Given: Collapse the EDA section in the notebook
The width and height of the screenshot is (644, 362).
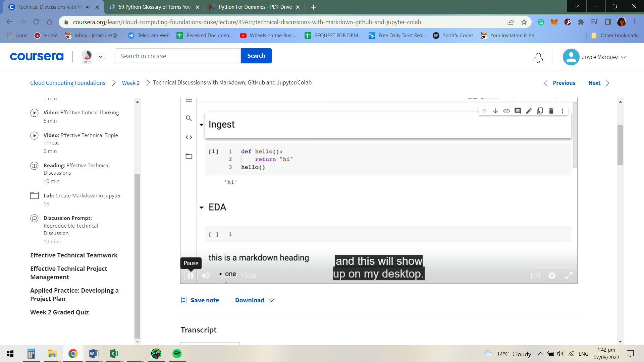Looking at the screenshot, I should coord(202,207).
